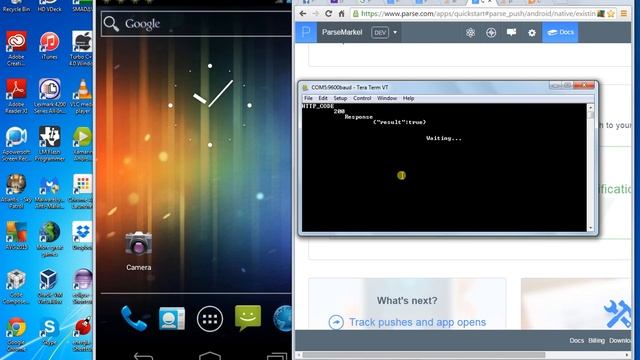Viewport: 640px width, 360px height.
Task: Open Tera Term Window menu
Action: click(387, 98)
